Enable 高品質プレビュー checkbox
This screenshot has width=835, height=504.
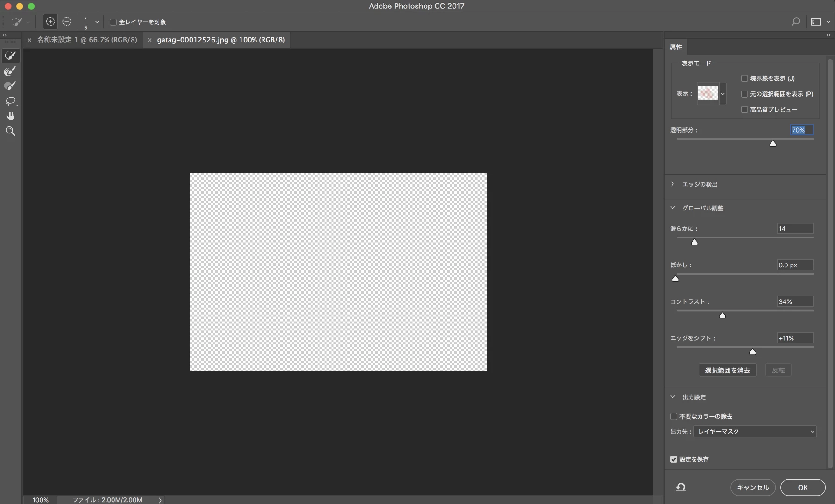pyautogui.click(x=744, y=110)
